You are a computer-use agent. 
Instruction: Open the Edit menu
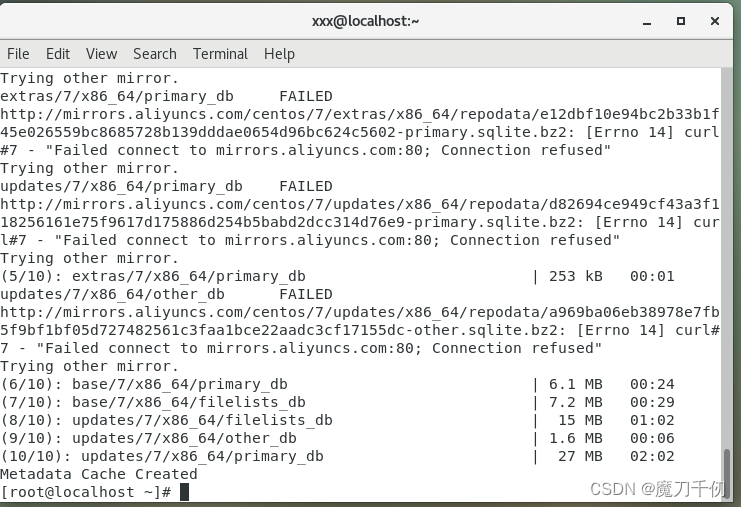click(x=58, y=54)
